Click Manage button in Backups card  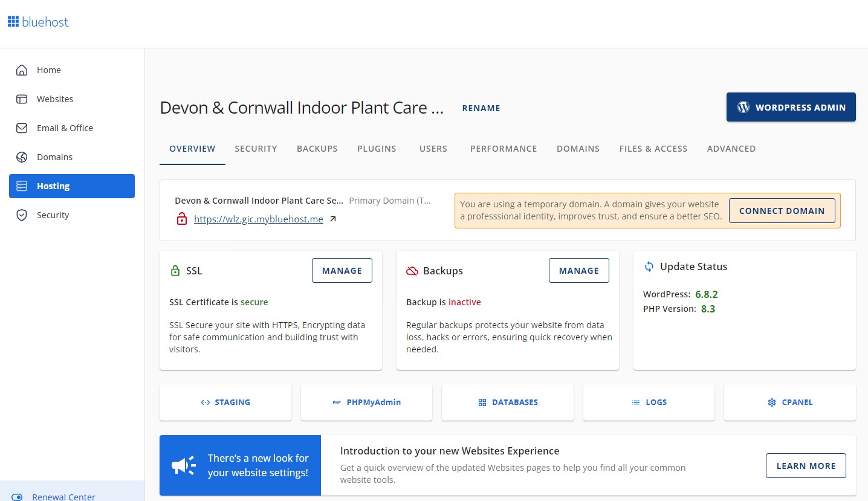click(579, 271)
